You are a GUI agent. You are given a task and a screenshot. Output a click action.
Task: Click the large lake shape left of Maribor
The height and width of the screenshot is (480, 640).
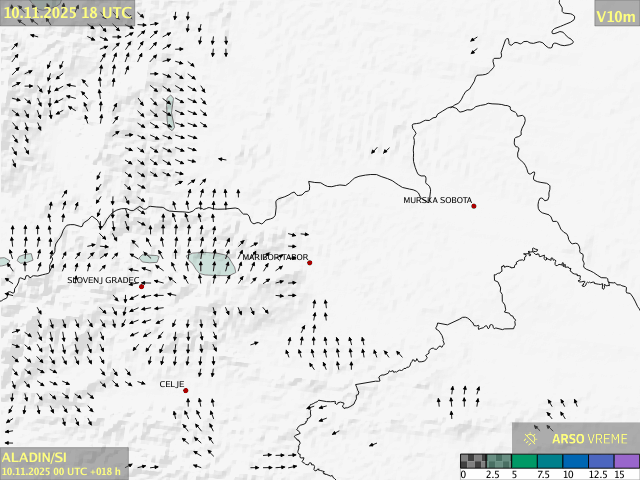click(x=210, y=263)
